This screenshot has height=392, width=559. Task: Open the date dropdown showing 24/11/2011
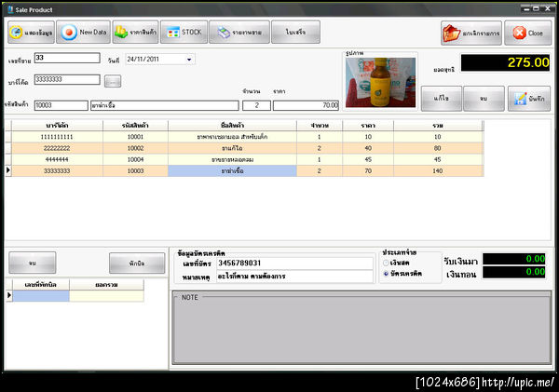189,60
